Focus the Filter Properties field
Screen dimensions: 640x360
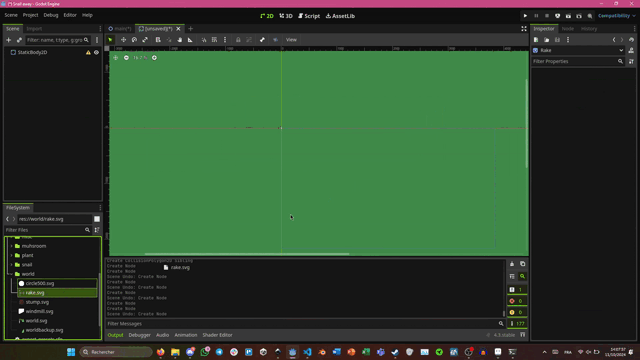point(578,61)
